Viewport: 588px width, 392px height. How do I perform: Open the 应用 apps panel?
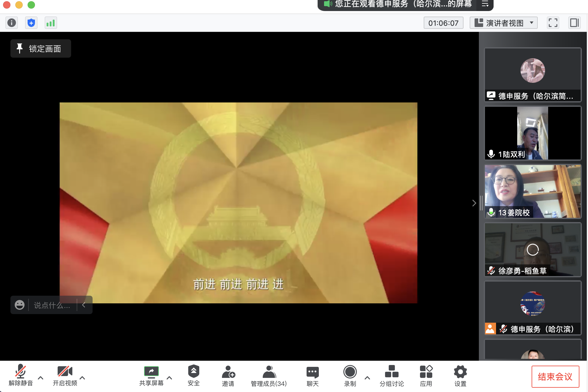coord(426,375)
